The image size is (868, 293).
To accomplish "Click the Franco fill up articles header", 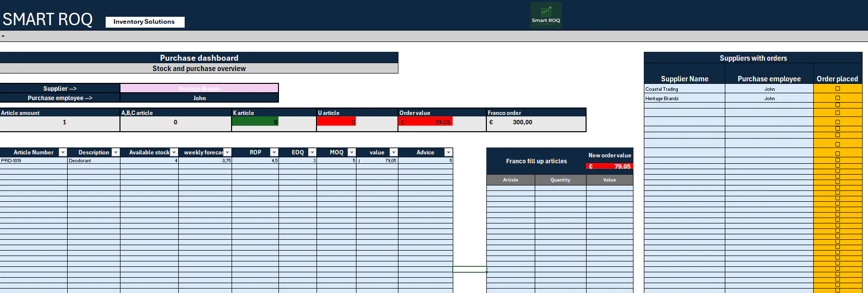I will (x=536, y=161).
